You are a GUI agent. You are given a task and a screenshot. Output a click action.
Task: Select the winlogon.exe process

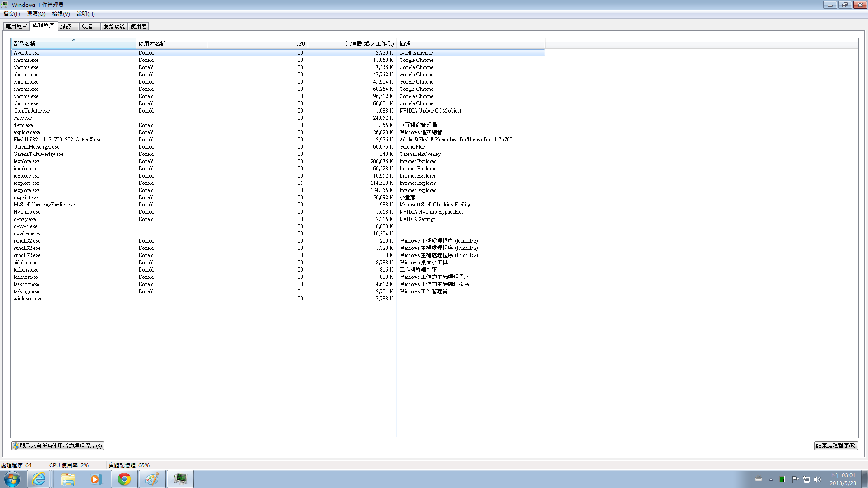[278, 299]
